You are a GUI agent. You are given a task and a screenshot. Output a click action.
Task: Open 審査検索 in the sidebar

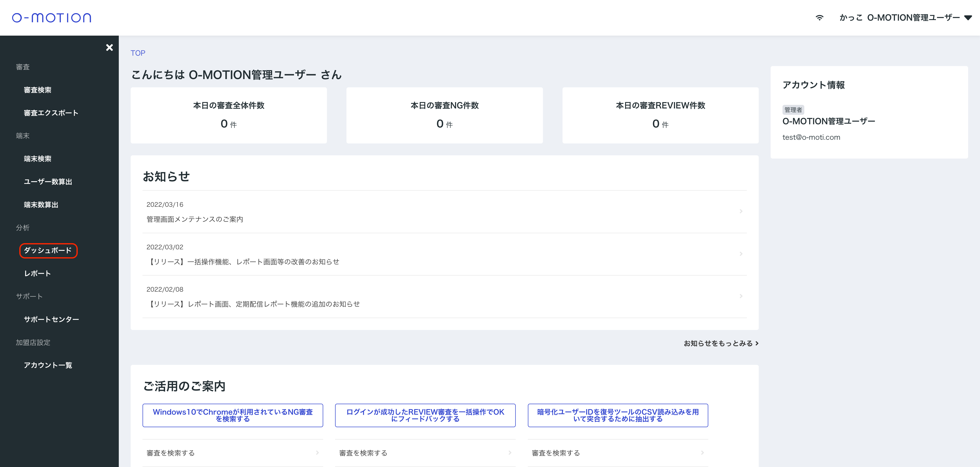37,90
